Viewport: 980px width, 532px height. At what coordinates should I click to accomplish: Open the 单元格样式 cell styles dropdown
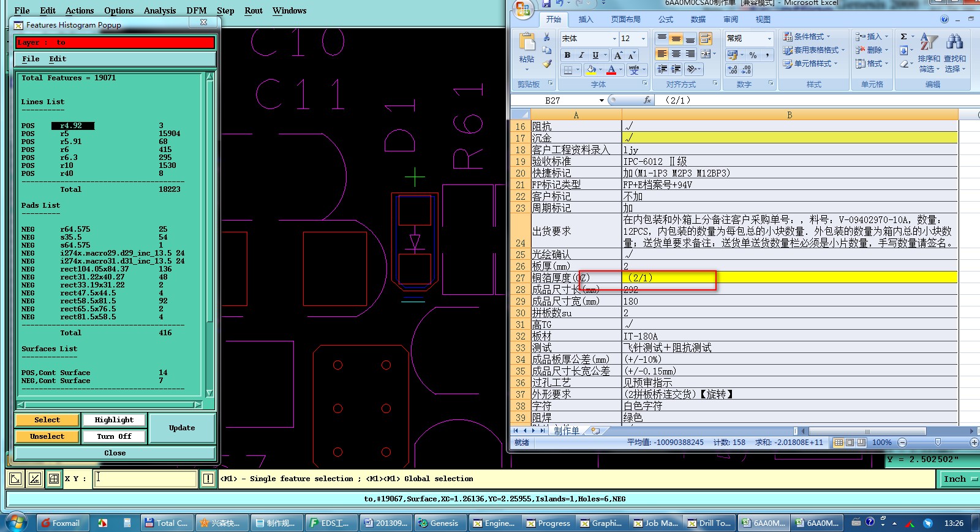point(810,64)
